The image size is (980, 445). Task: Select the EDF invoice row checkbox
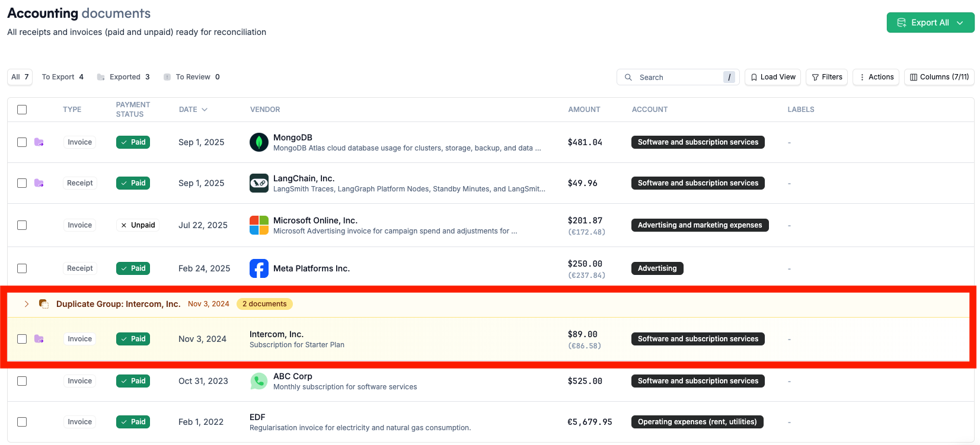(x=22, y=422)
